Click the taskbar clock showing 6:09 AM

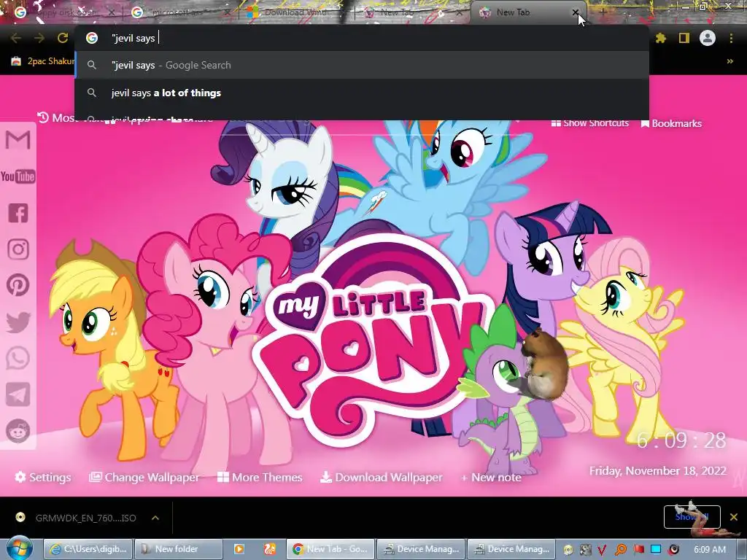pyautogui.click(x=710, y=549)
